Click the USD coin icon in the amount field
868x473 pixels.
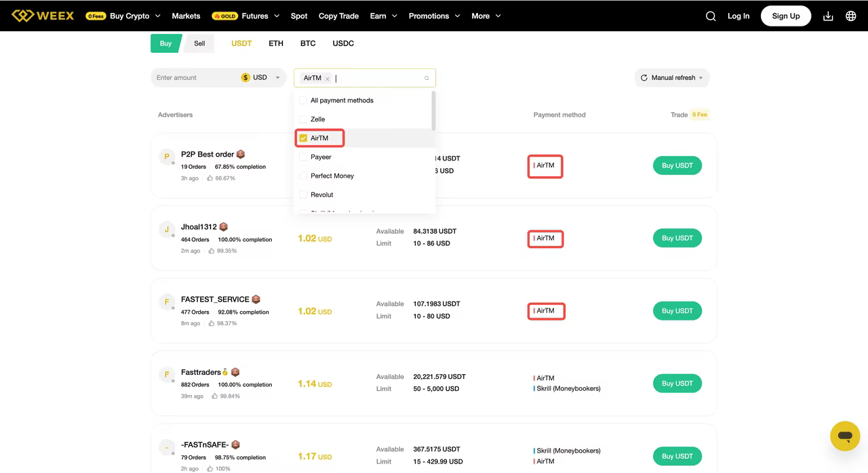click(x=245, y=78)
